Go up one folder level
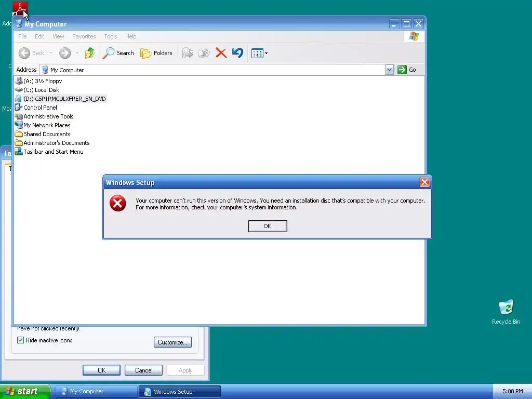Image resolution: width=532 pixels, height=399 pixels. (90, 53)
